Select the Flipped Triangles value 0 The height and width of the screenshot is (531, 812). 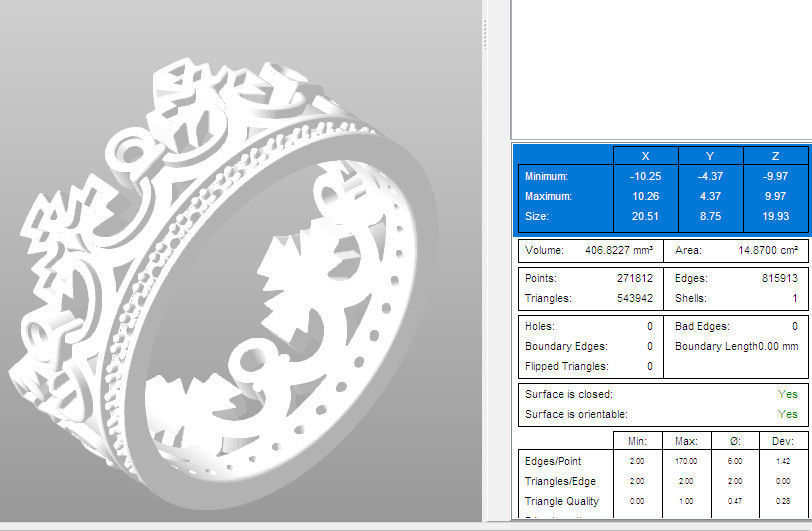coord(650,366)
